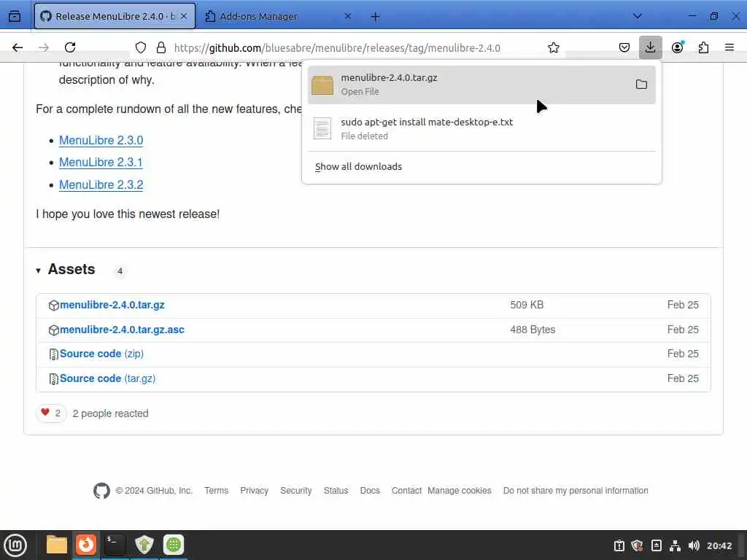
Task: Open the Firefox account menu
Action: coord(678,47)
